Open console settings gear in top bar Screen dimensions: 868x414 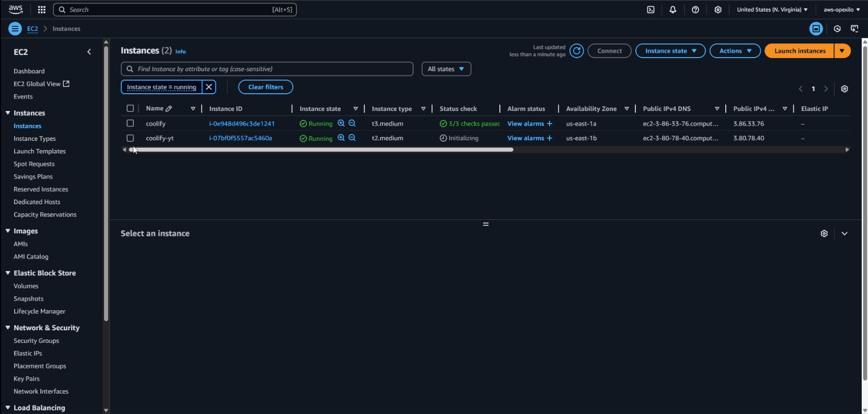718,9
